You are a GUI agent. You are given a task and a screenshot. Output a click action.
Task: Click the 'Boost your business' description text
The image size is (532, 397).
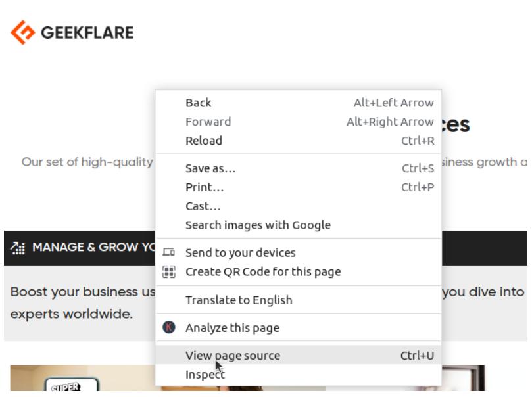coord(79,291)
